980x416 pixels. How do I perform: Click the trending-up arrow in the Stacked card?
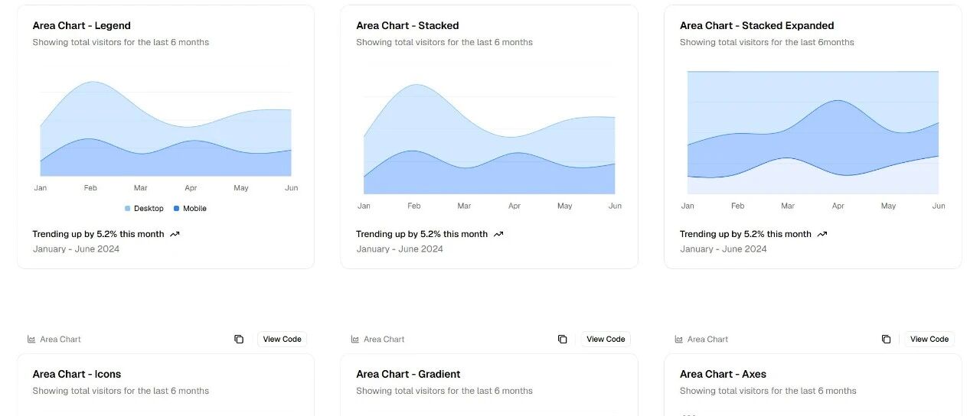click(x=498, y=234)
